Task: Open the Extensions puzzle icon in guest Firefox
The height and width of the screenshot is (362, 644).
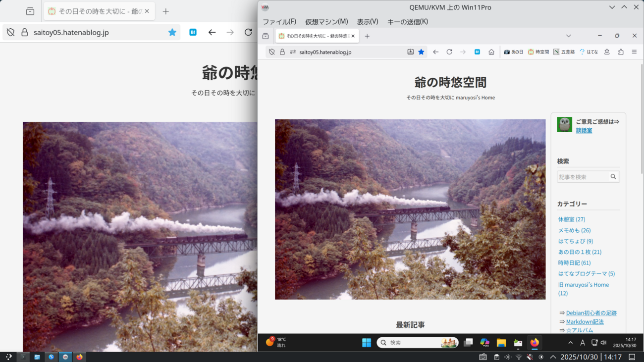Action: 621,52
